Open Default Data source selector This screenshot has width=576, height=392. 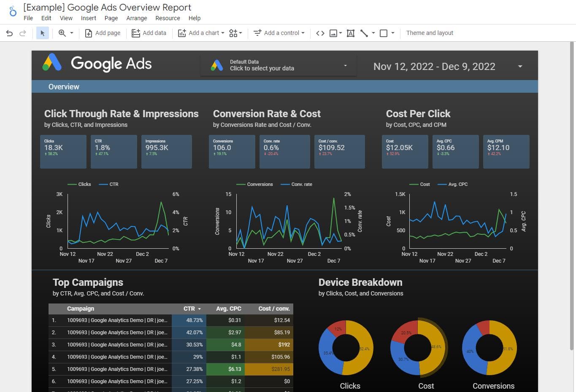click(x=279, y=65)
